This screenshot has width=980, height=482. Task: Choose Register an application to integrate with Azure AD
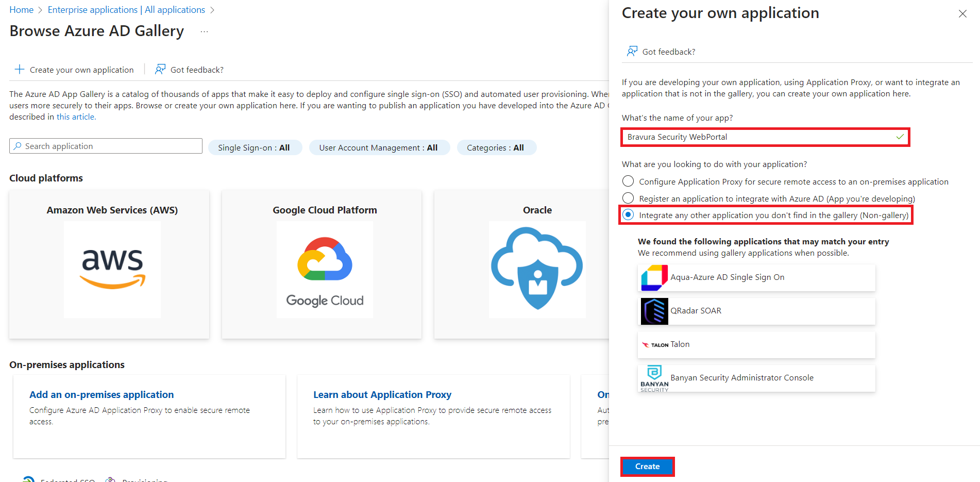tap(628, 198)
